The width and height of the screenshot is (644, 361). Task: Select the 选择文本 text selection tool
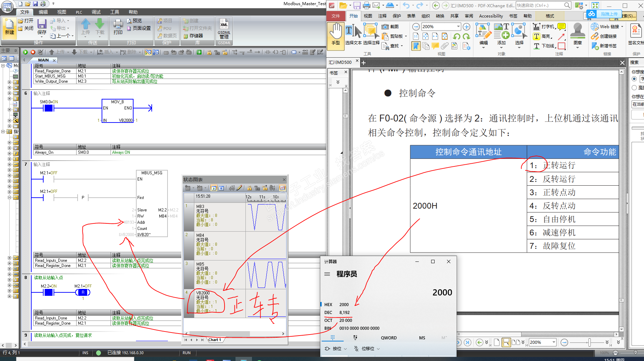point(353,34)
